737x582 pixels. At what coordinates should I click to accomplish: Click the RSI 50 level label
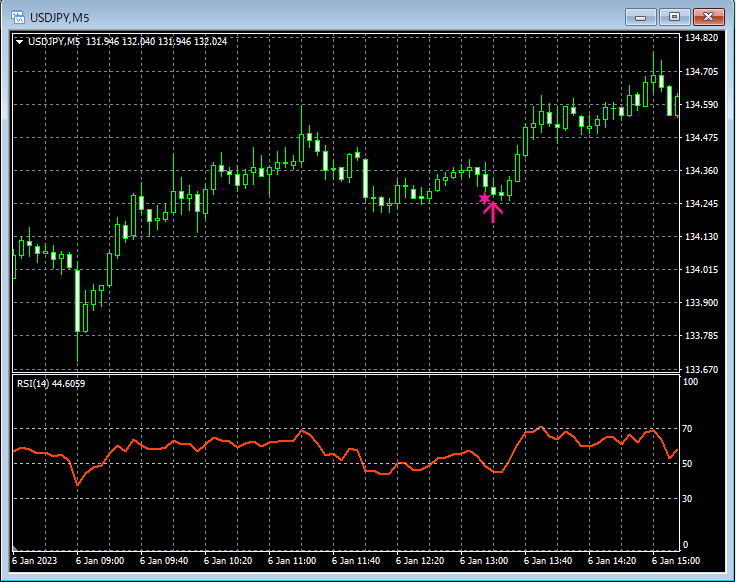[x=687, y=464]
